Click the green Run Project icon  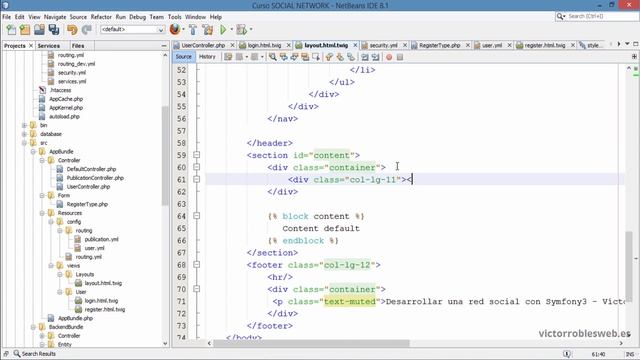point(223,29)
